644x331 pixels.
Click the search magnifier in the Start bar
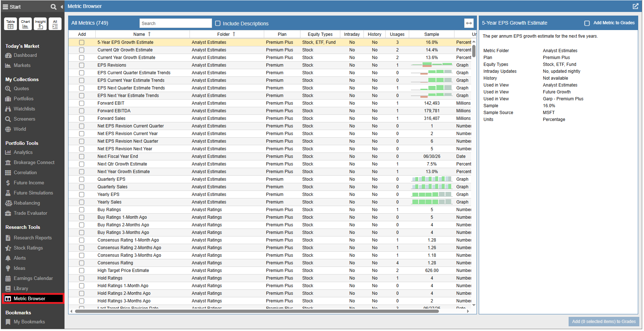click(x=53, y=6)
